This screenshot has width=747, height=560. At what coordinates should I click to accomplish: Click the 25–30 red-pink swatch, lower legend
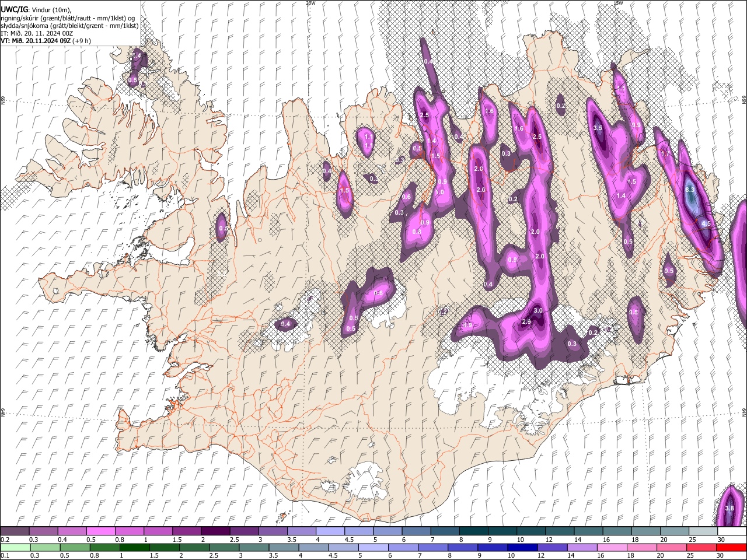click(x=702, y=548)
